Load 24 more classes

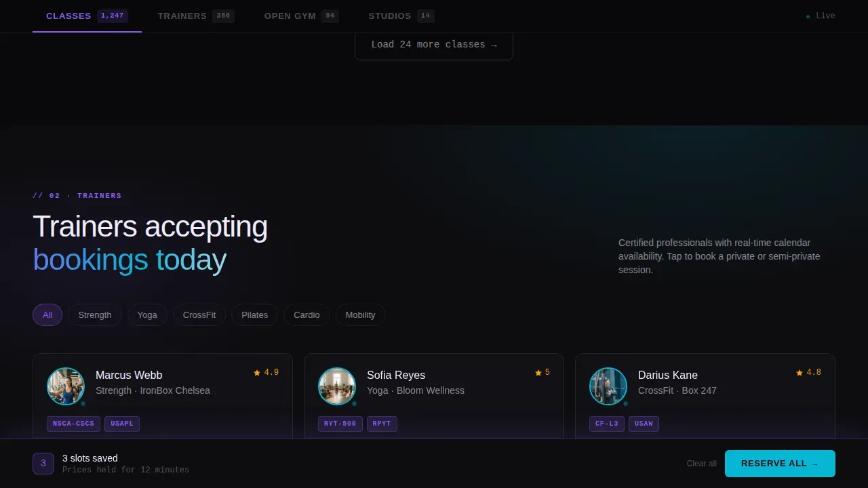point(434,45)
